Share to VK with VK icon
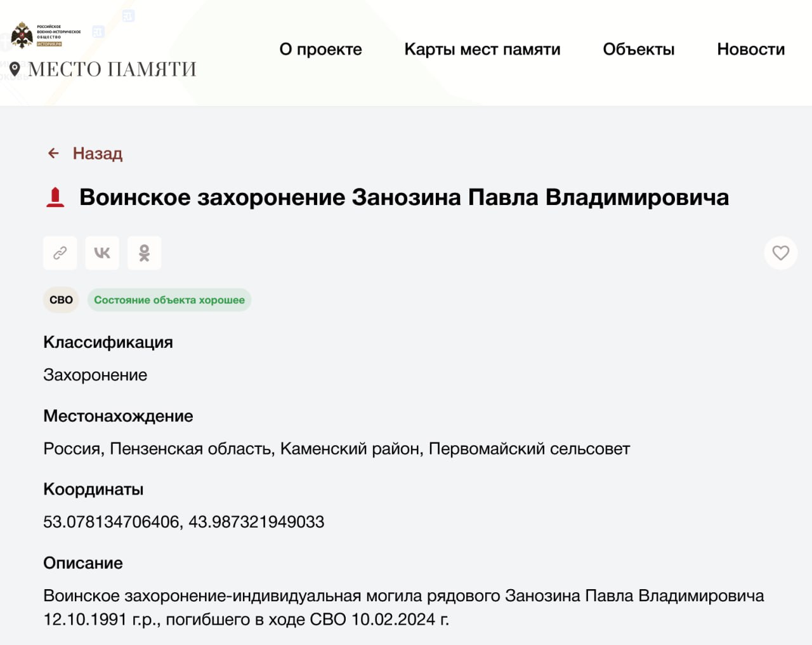 [x=102, y=253]
